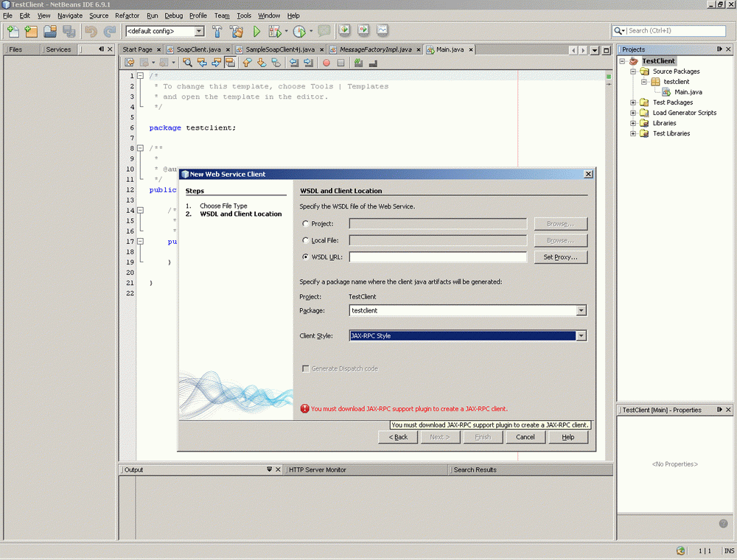Click the Cancel button in wizard
737x560 pixels.
coord(525,438)
